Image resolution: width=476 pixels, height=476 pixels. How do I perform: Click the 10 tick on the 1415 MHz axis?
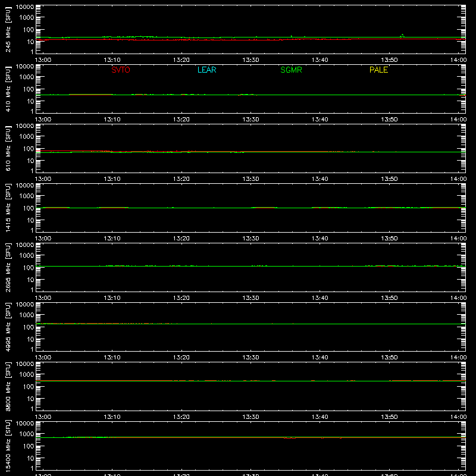click(31, 220)
